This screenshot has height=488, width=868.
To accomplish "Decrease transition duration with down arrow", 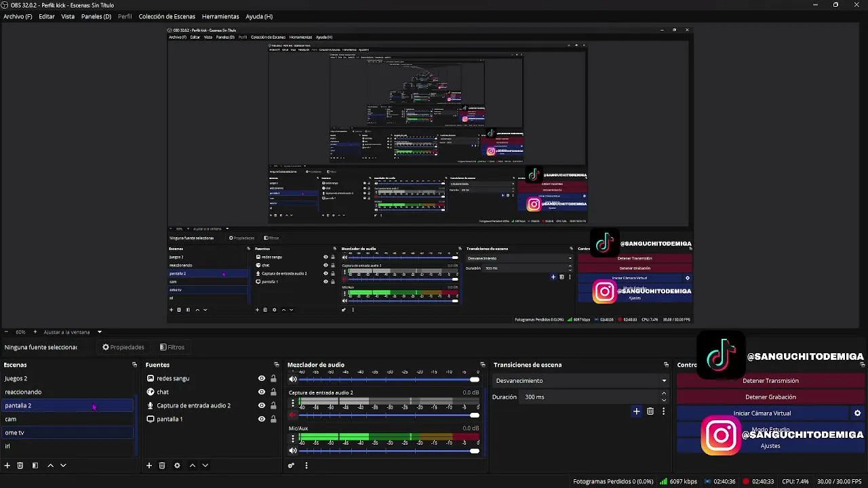I will click(663, 400).
